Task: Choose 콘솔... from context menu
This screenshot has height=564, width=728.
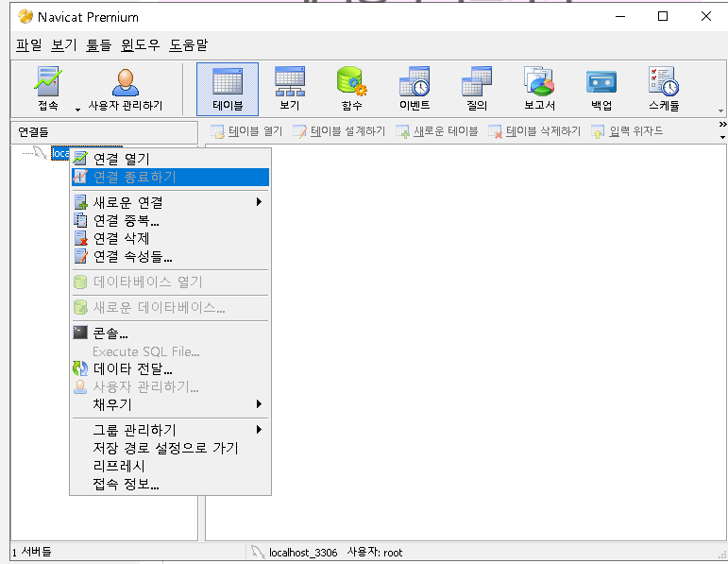Action: click(170, 333)
